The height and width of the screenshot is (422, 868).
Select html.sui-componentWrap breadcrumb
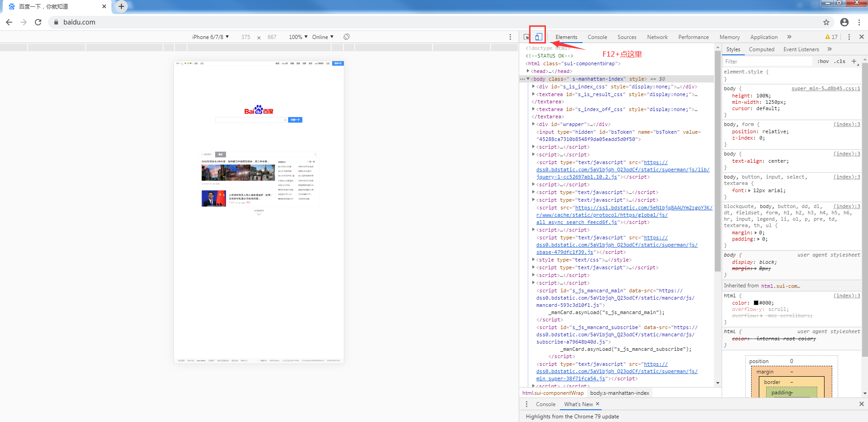coord(553,393)
